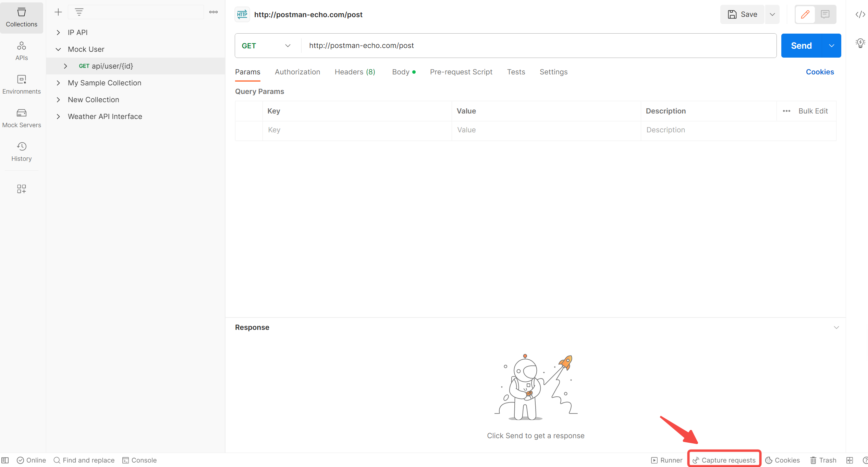
Task: Open the Console from status bar
Action: click(139, 460)
